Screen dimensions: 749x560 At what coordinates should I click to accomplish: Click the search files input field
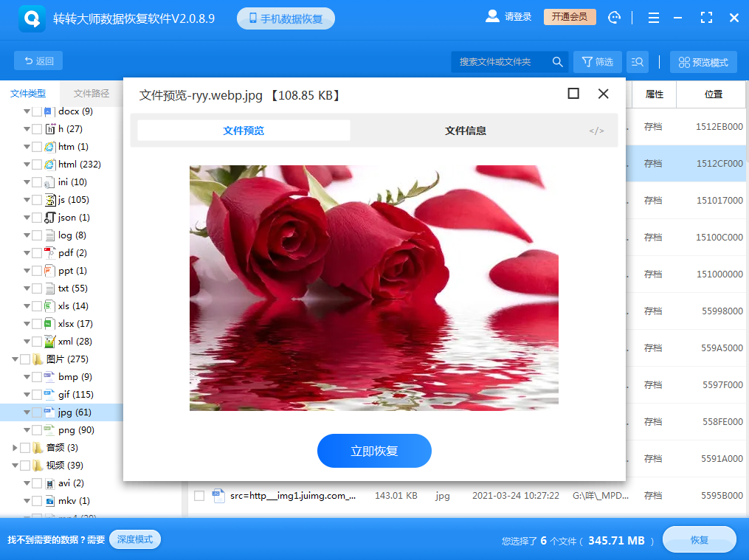(502, 62)
